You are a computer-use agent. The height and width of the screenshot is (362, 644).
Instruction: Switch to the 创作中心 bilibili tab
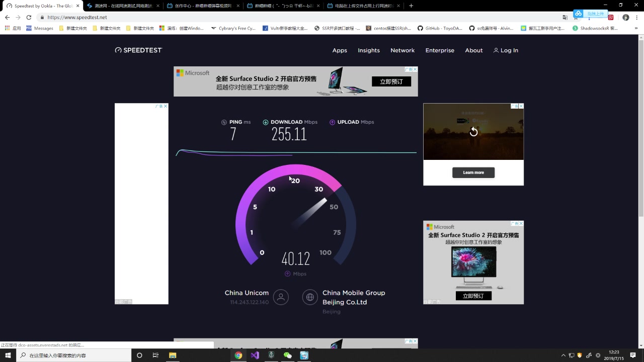click(203, 6)
